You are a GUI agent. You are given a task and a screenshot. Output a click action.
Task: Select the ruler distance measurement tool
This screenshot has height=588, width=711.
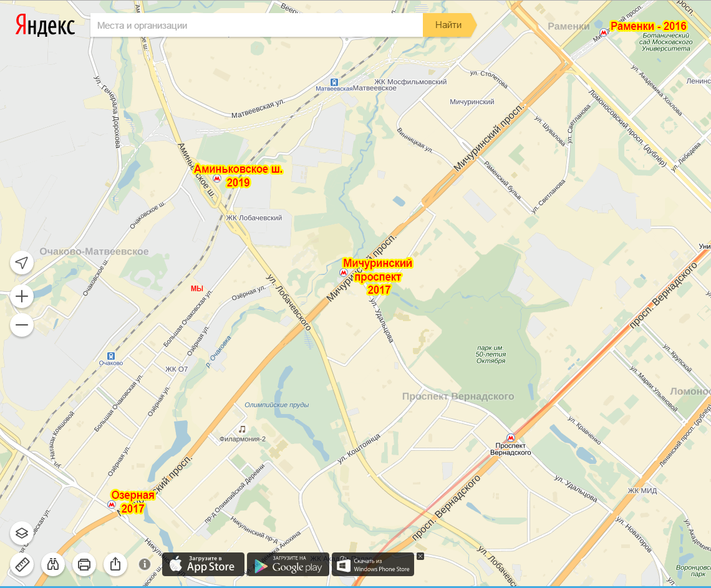[22, 564]
